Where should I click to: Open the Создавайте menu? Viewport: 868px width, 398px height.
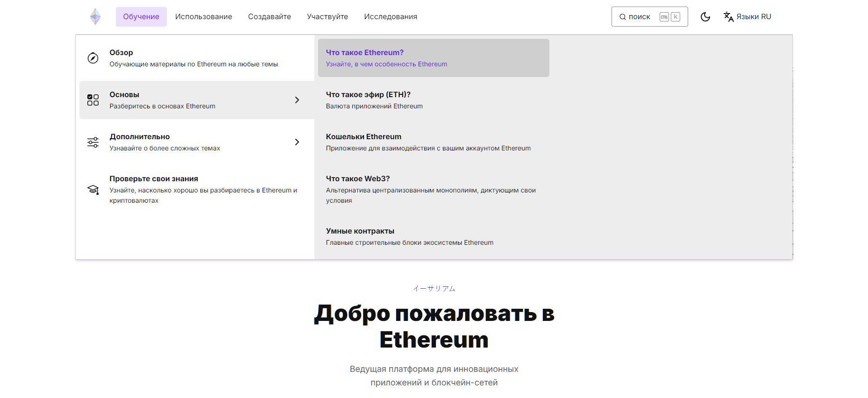270,17
